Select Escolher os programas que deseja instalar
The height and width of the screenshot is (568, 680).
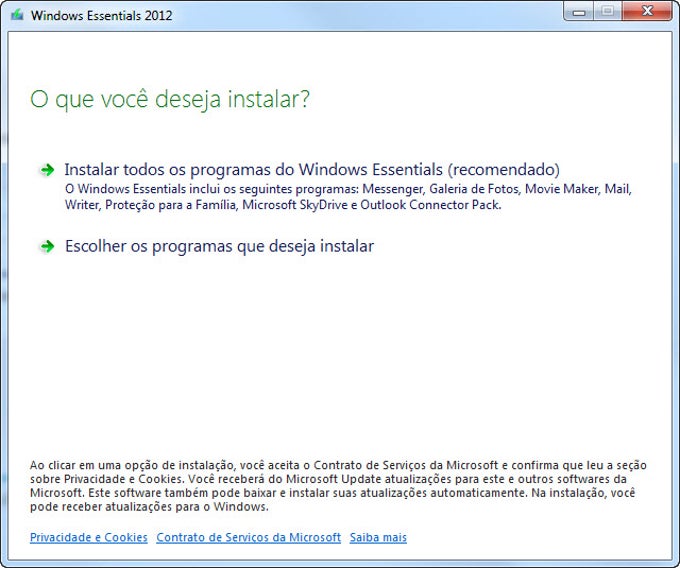(219, 246)
